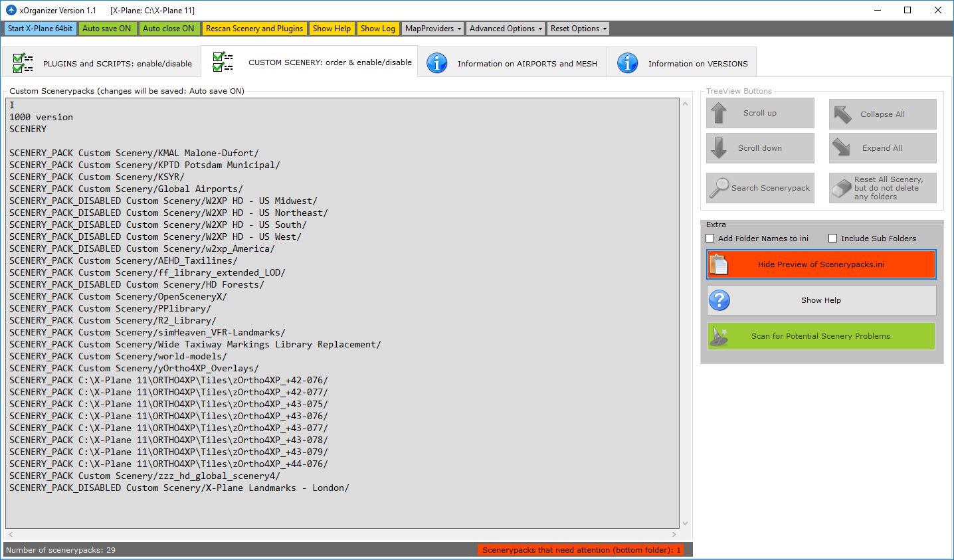Click the Scroll down arrow icon
This screenshot has width=954, height=560.
(719, 147)
